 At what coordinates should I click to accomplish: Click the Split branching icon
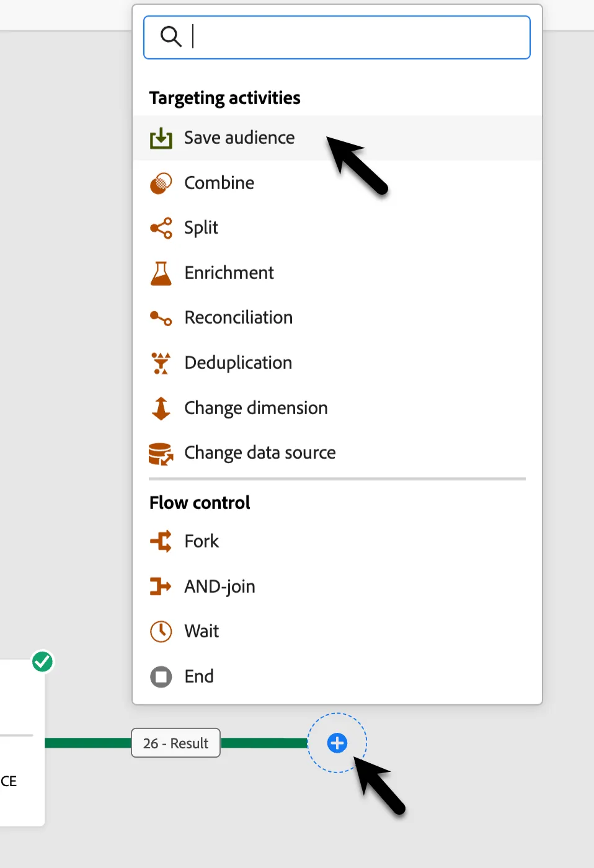click(161, 228)
